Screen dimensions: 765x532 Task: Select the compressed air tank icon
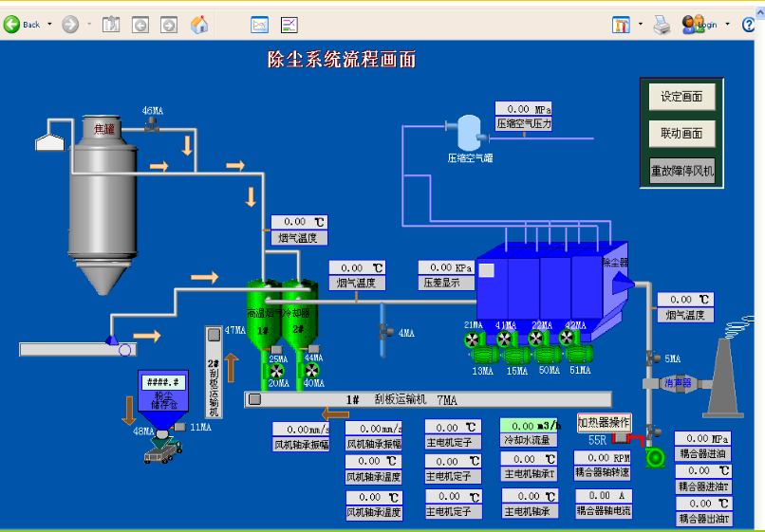(469, 132)
